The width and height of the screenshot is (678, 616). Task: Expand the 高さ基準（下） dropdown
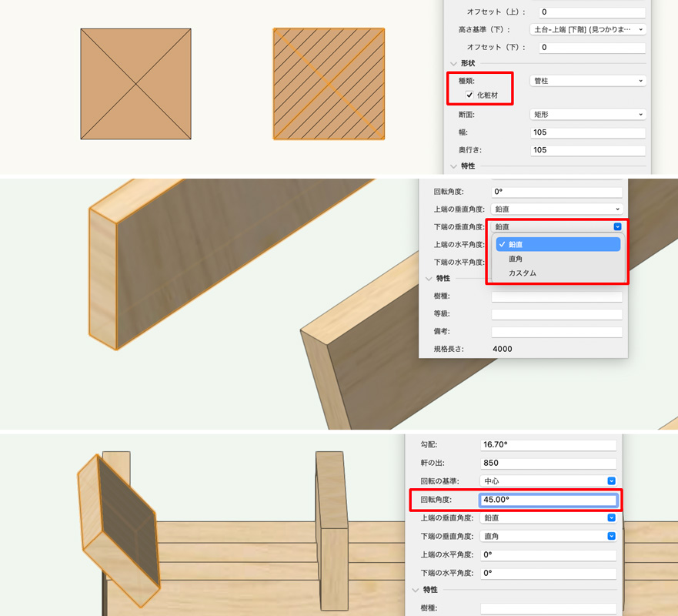click(588, 30)
